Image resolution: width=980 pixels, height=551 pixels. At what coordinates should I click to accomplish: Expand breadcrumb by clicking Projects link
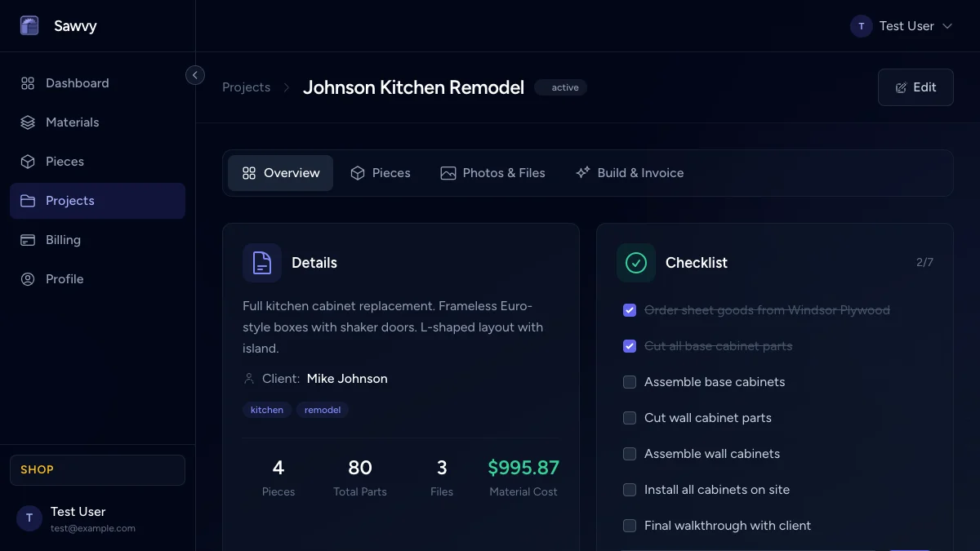tap(247, 87)
